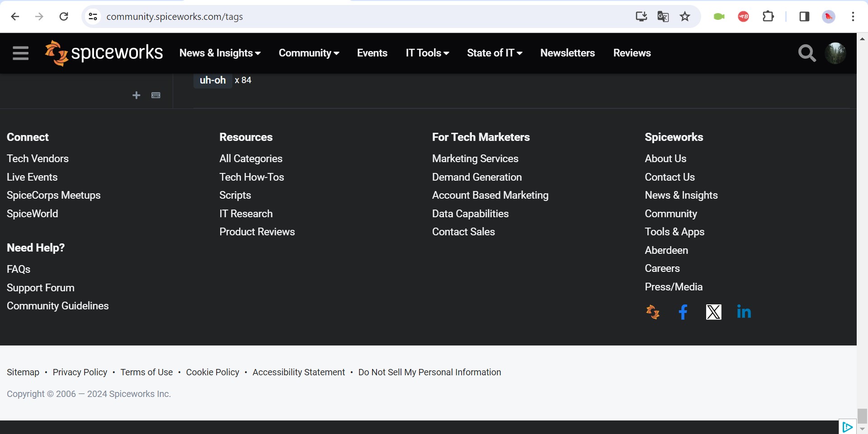This screenshot has height=434, width=868.
Task: Click the AdChoices icon at bottom right
Action: (x=847, y=427)
